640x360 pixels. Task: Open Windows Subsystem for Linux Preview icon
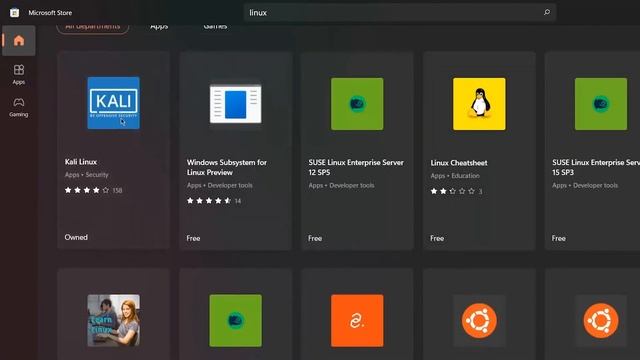pyautogui.click(x=236, y=104)
